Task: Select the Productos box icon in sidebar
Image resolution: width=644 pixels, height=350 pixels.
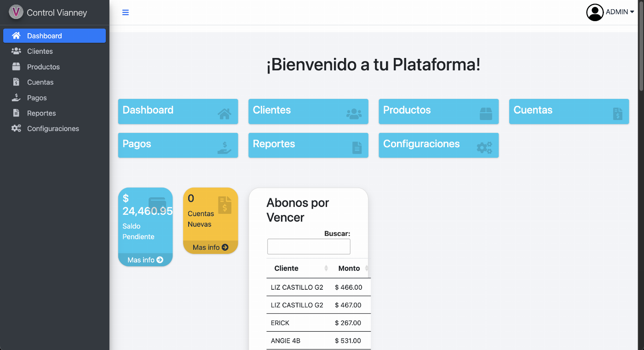Action: [x=15, y=67]
